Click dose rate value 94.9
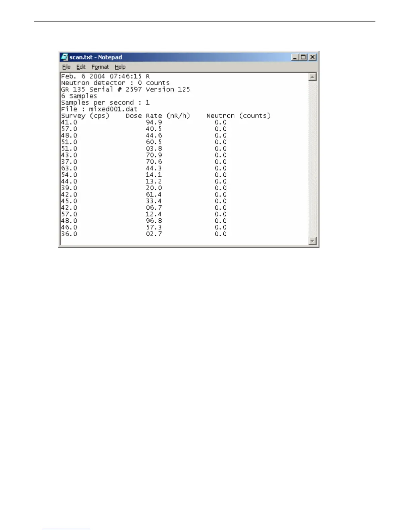Screen dimensions: 411x532 point(154,122)
